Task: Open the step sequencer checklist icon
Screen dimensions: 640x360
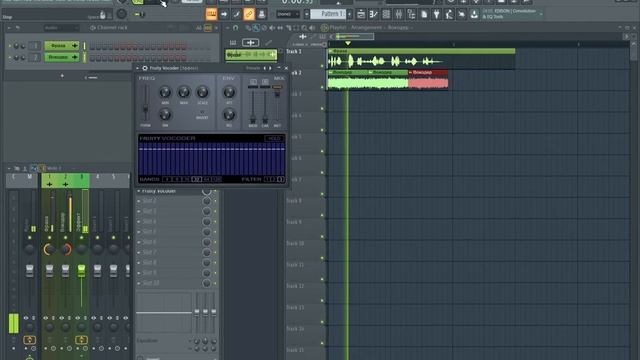Action: (x=373, y=15)
